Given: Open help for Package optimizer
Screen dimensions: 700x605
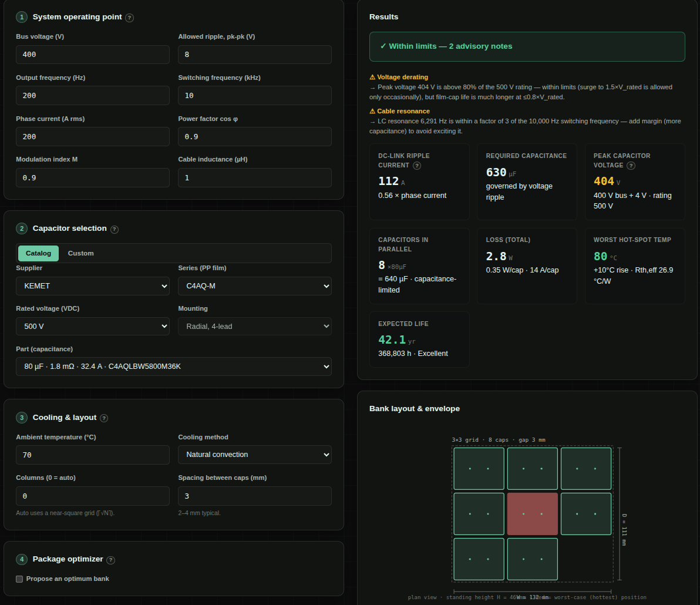Looking at the screenshot, I should [x=111, y=560].
